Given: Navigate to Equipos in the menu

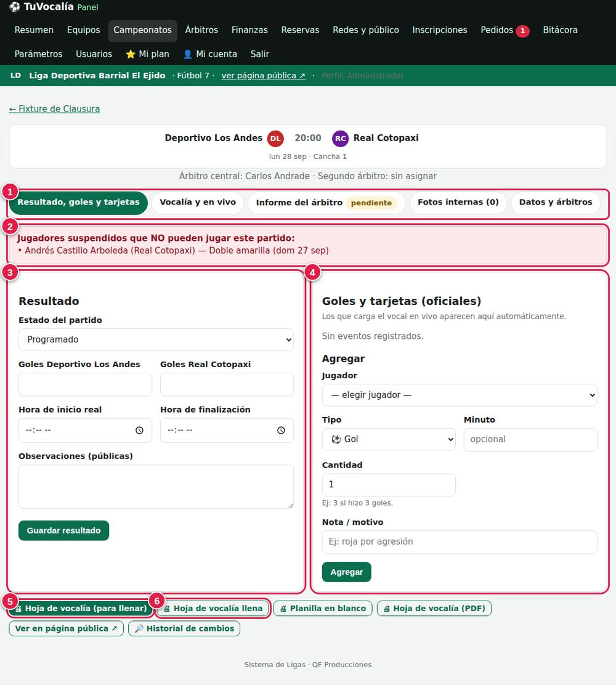Looking at the screenshot, I should 83,30.
